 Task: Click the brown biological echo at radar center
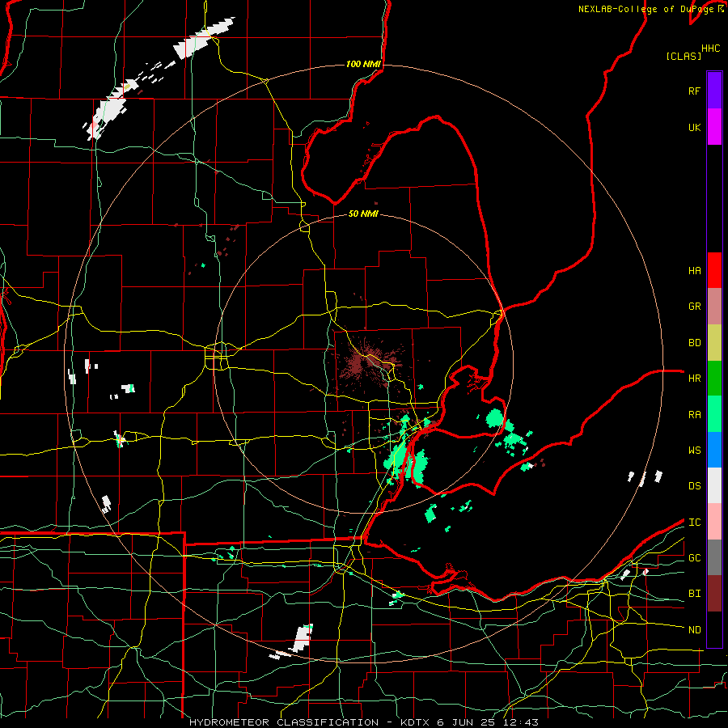pyautogui.click(x=368, y=363)
